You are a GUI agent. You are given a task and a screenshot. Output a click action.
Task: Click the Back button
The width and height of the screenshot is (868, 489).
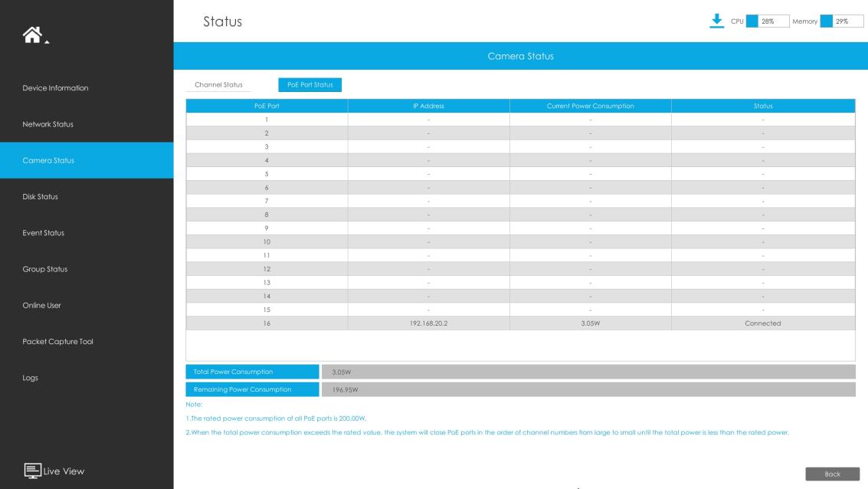point(832,474)
